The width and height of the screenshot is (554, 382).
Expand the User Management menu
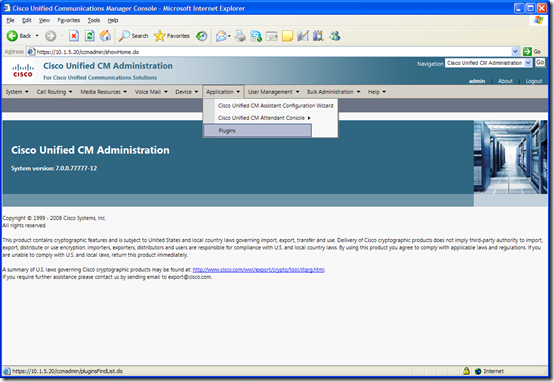point(273,92)
